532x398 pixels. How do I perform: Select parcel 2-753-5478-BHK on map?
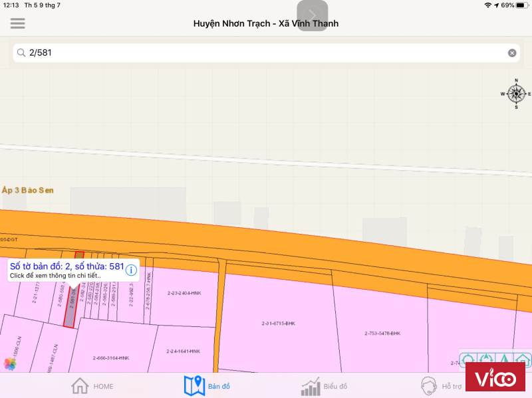tap(382, 333)
